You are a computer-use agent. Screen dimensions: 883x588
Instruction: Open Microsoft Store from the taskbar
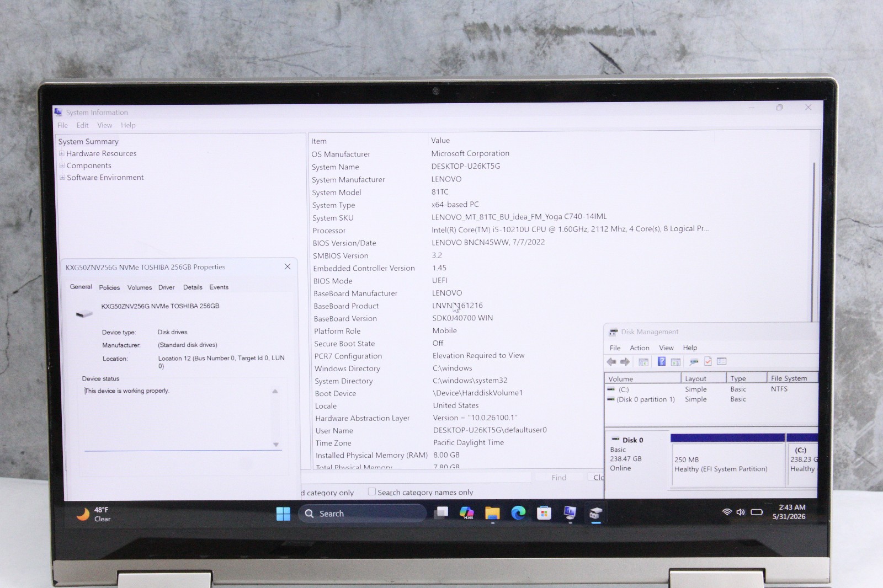[544, 514]
